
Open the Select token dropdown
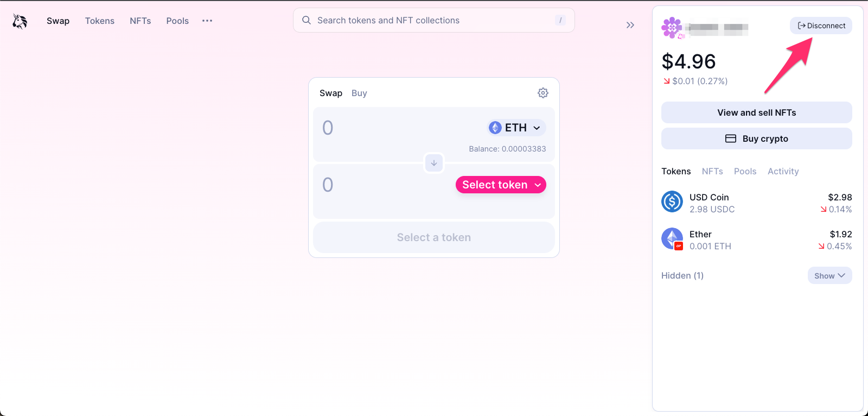tap(501, 185)
